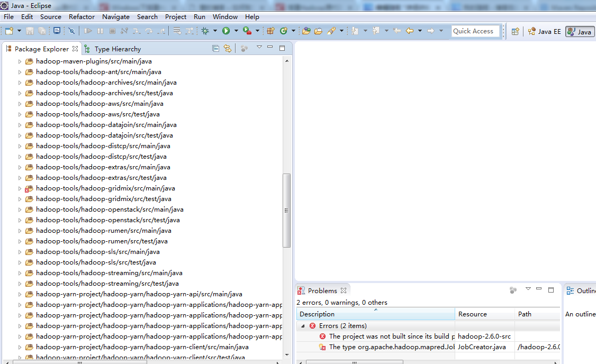This screenshot has width=596, height=364.
Task: Open the New dropdown arrow beside New icon
Action: pyautogui.click(x=19, y=31)
